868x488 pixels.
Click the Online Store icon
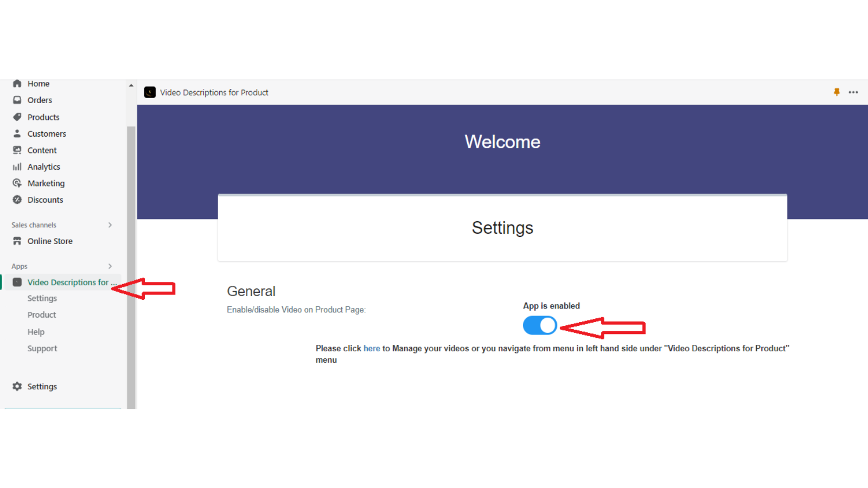click(x=17, y=241)
